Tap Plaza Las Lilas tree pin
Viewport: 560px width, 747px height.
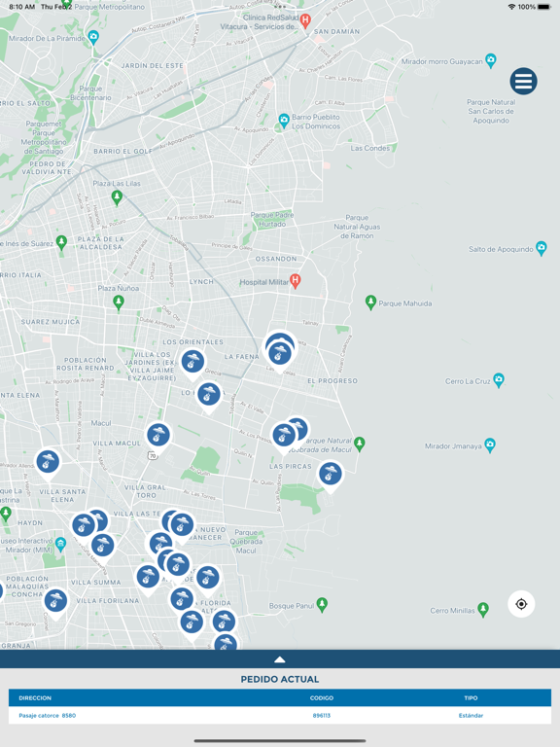(x=117, y=197)
